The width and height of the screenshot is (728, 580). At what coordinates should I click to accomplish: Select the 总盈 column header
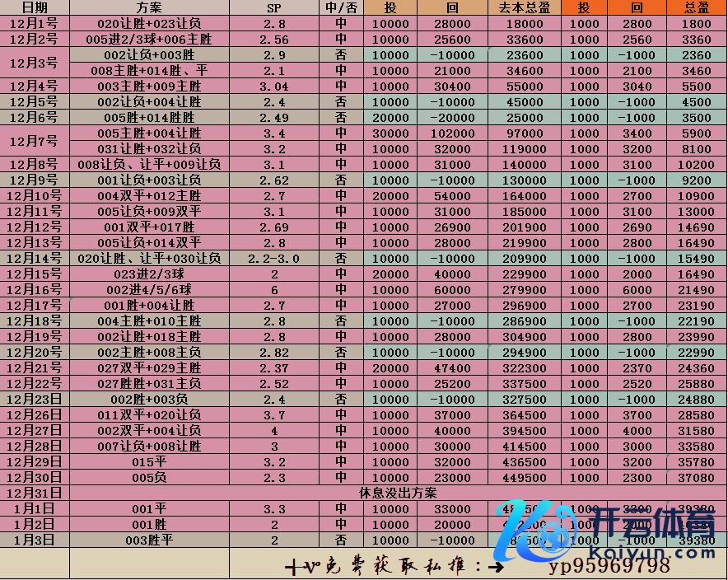697,7
